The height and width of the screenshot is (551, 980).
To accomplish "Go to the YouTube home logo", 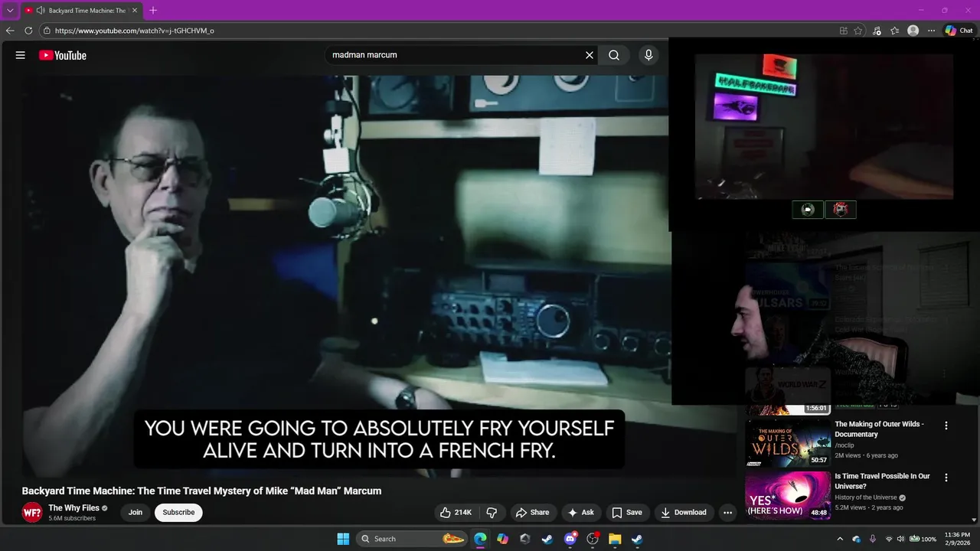I will click(x=63, y=55).
